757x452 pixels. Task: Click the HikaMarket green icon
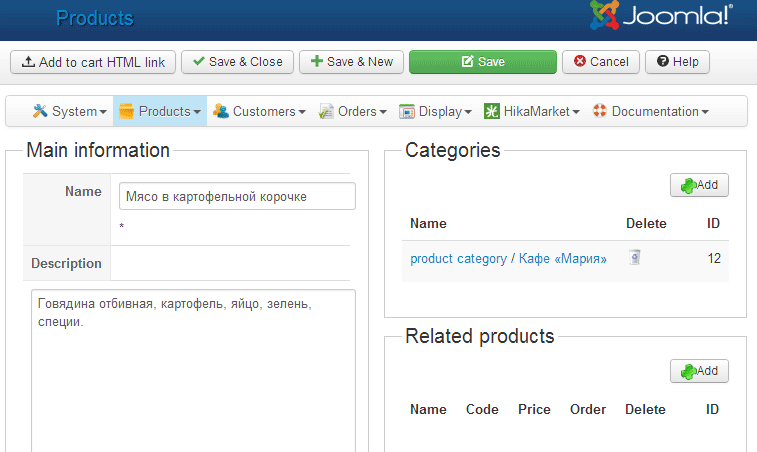point(491,112)
